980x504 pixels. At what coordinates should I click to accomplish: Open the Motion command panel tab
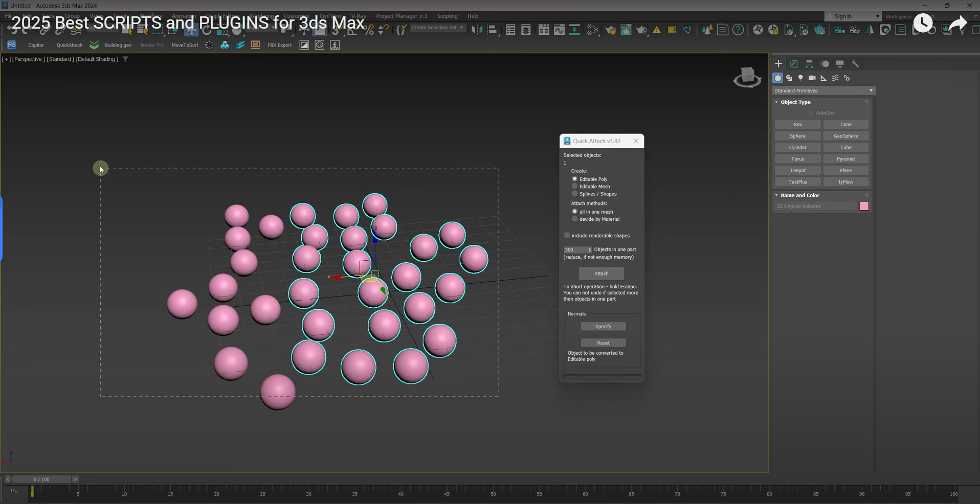825,64
